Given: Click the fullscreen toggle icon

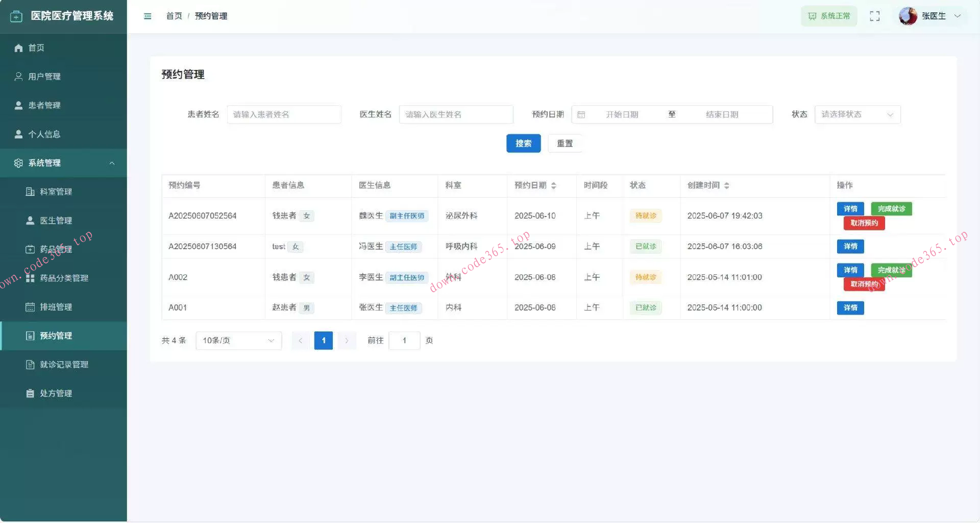Looking at the screenshot, I should pyautogui.click(x=874, y=16).
